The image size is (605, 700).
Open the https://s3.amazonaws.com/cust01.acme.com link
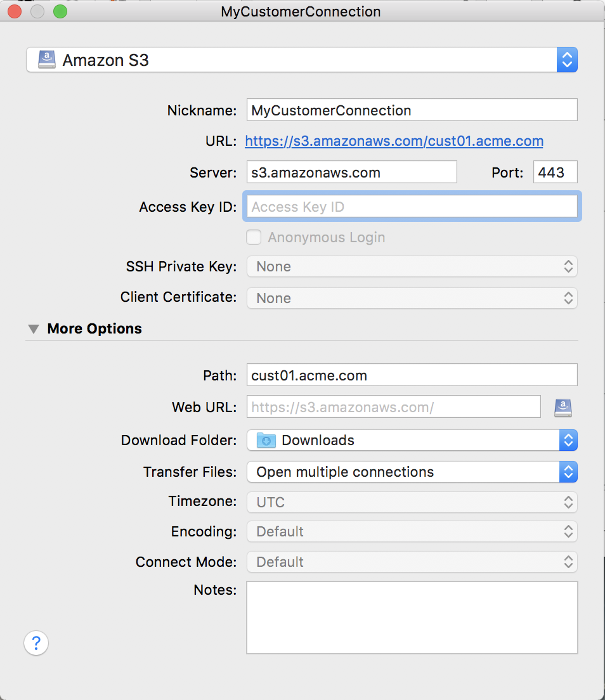[x=394, y=141]
